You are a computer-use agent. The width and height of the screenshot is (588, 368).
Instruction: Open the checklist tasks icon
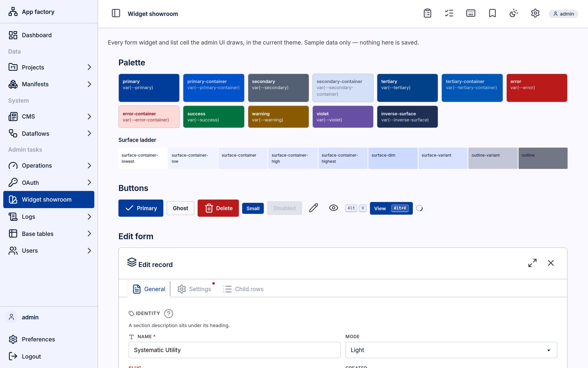pos(449,13)
